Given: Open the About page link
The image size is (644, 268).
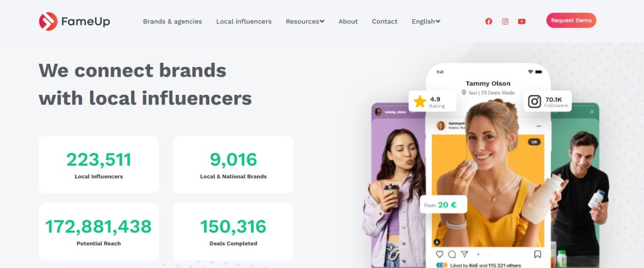Looking at the screenshot, I should [348, 21].
